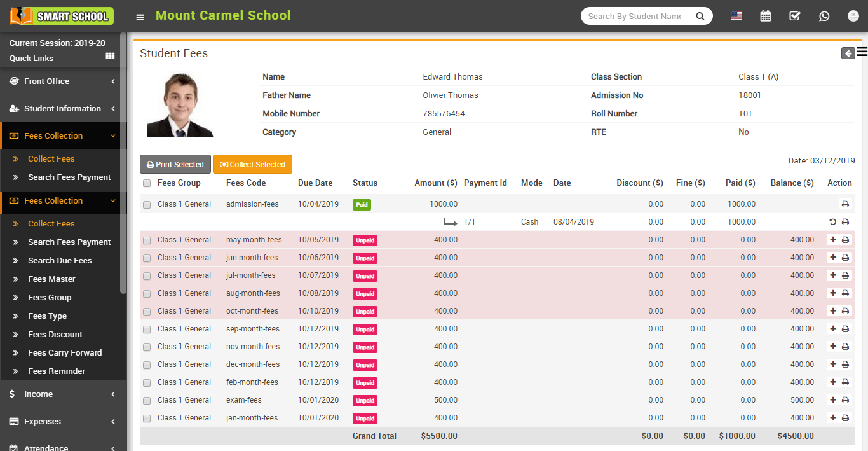This screenshot has height=451, width=868.
Task: Click the language flag icon
Action: tap(736, 17)
